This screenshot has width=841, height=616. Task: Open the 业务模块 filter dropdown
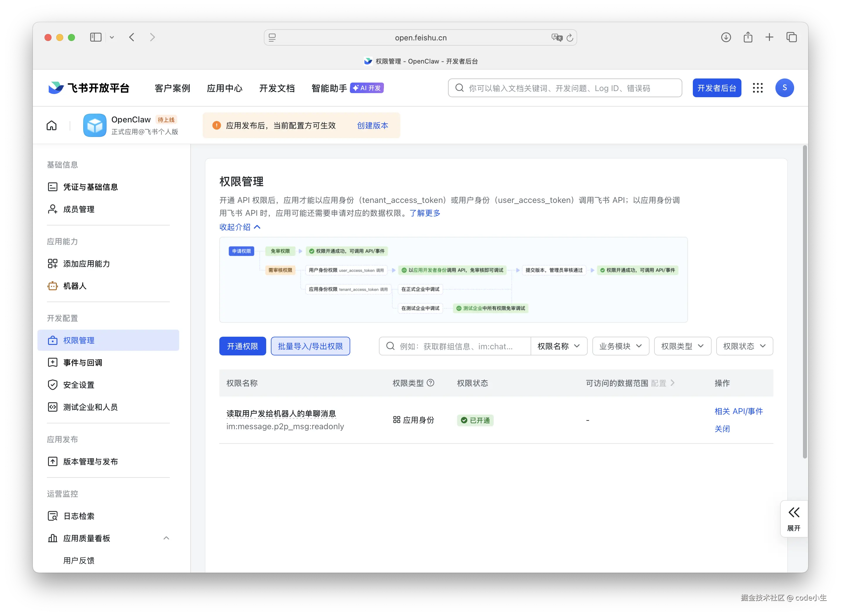pos(621,346)
